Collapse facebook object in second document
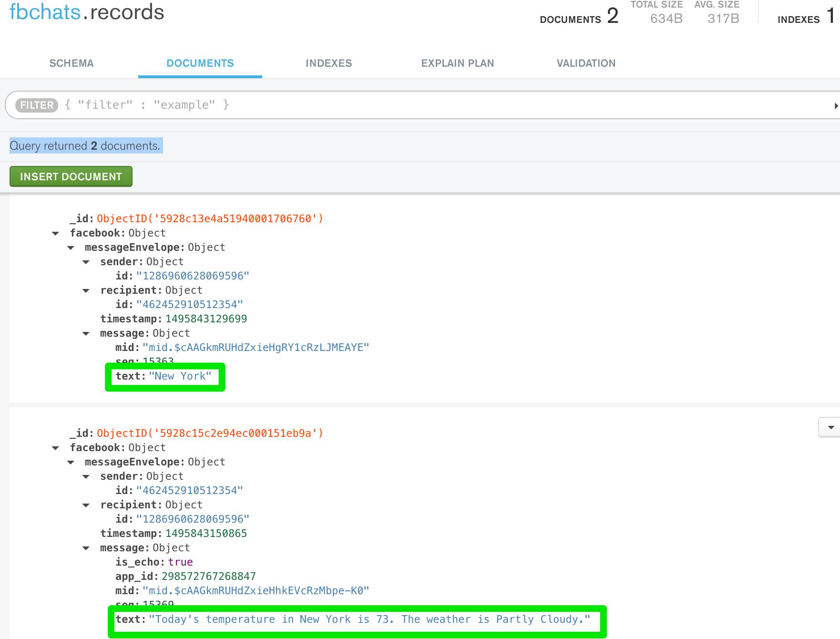The image size is (840, 639). coord(55,448)
